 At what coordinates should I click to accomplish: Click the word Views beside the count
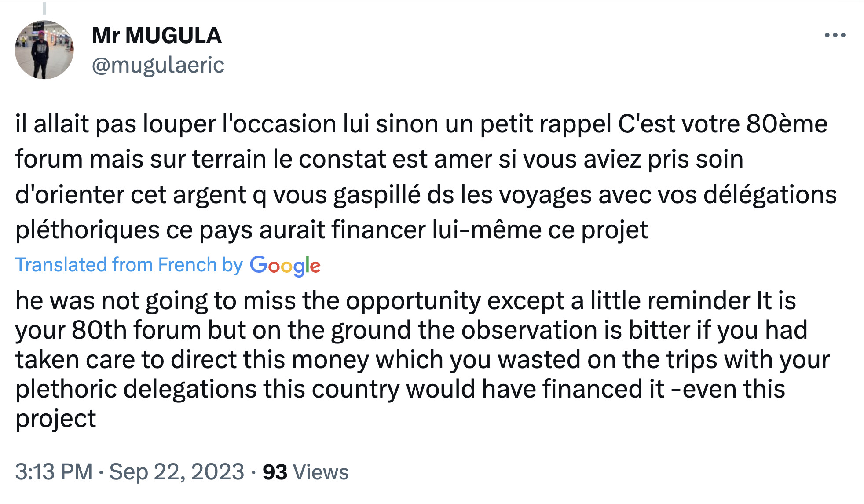[321, 472]
